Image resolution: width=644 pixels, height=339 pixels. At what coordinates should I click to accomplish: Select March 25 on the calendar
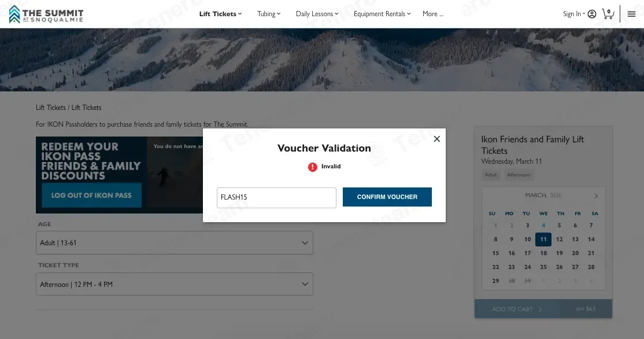click(x=543, y=267)
